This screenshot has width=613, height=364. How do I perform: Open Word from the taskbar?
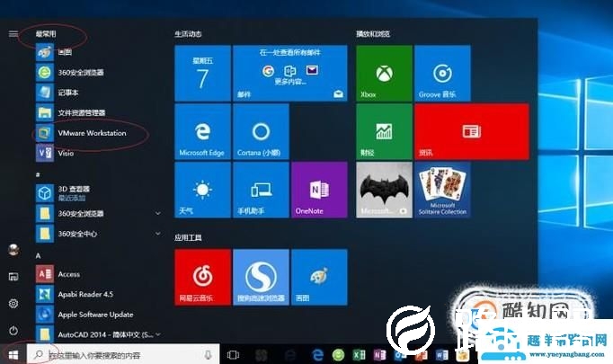[441, 355]
